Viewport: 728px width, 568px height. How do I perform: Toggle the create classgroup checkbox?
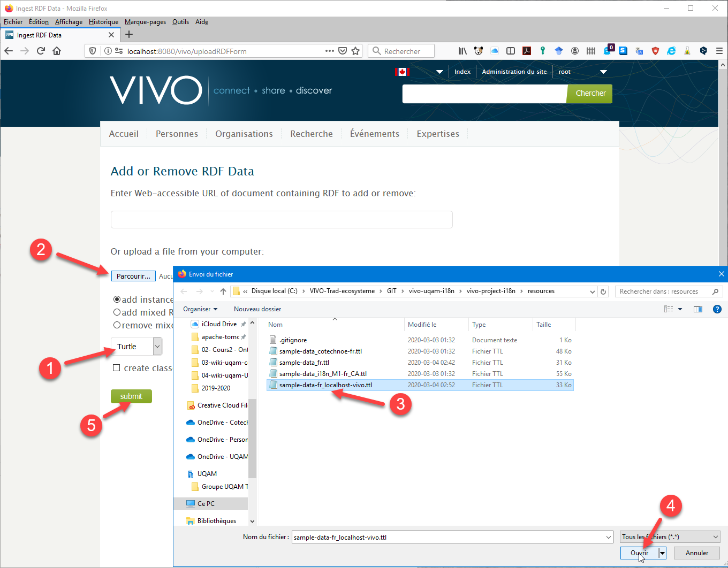(x=116, y=368)
